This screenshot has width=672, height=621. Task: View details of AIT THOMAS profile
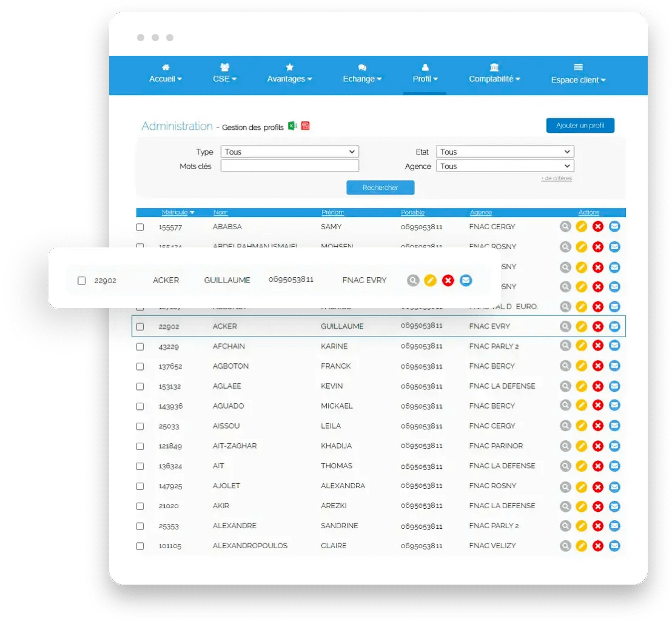(x=565, y=466)
